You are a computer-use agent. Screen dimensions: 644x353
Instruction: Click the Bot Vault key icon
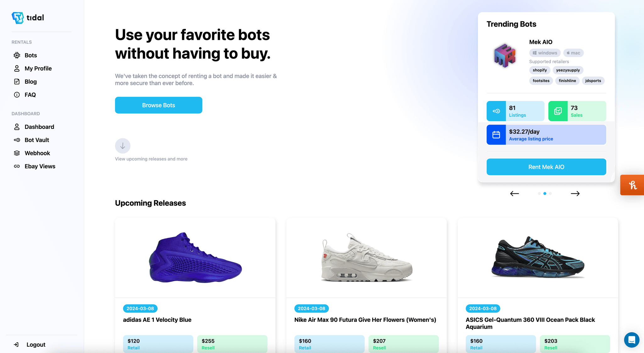[x=17, y=140]
